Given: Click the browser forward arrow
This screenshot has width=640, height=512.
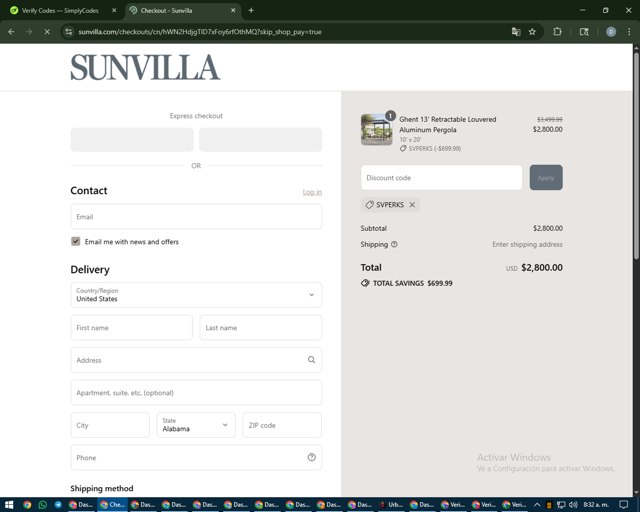Looking at the screenshot, I should [29, 32].
